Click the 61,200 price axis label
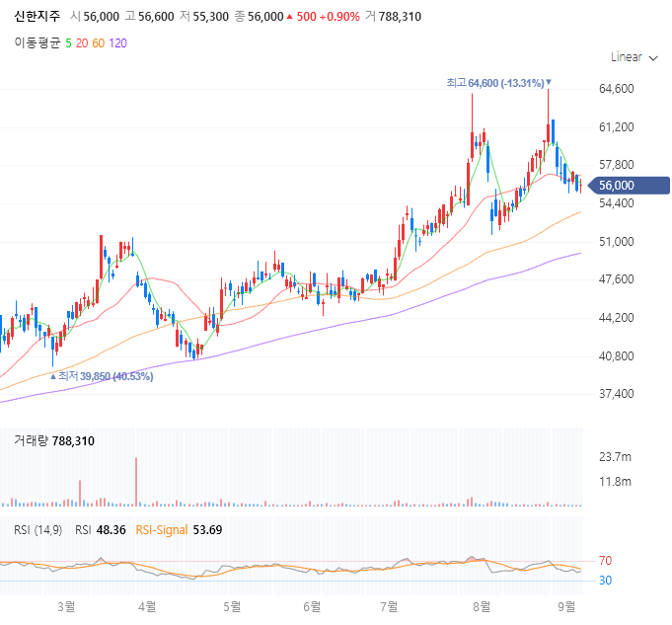This screenshot has width=672, height=625. 617,127
